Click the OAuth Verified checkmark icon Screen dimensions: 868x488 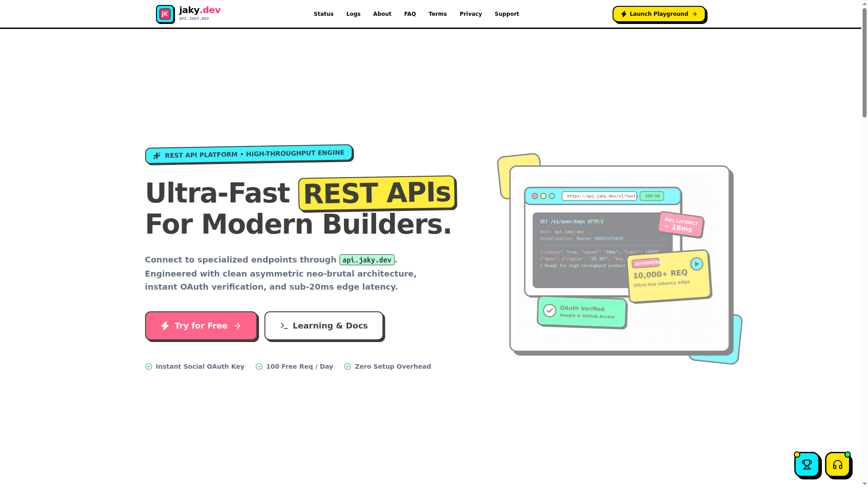[x=550, y=310]
